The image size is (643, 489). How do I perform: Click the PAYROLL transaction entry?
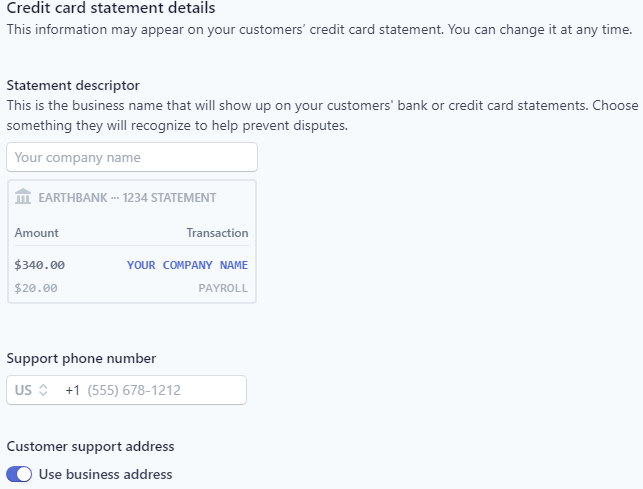coord(223,288)
